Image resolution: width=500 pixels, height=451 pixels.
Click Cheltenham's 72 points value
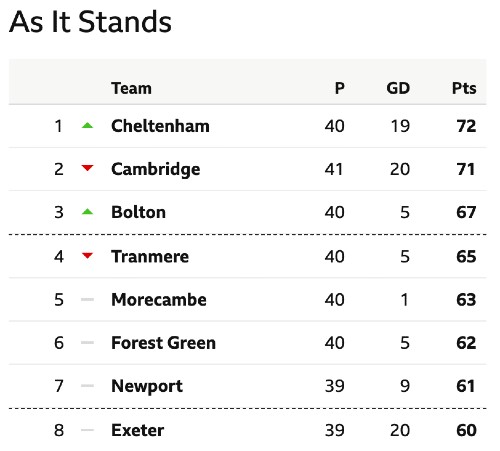point(466,126)
